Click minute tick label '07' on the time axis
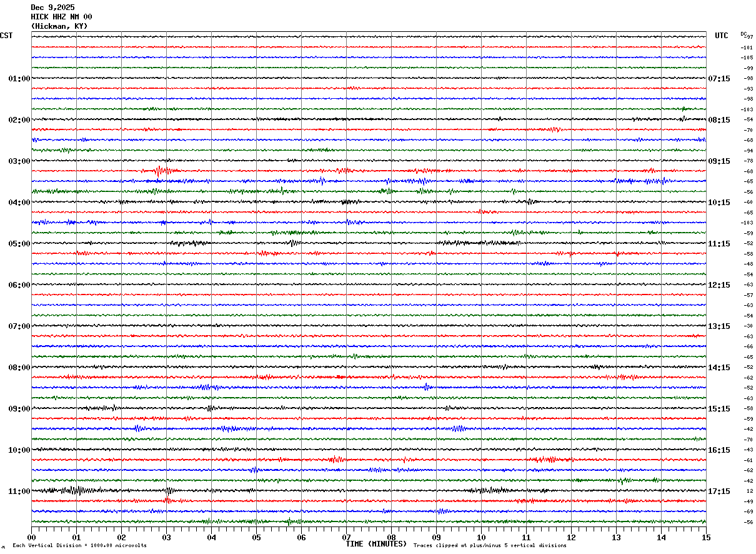 [x=346, y=537]
